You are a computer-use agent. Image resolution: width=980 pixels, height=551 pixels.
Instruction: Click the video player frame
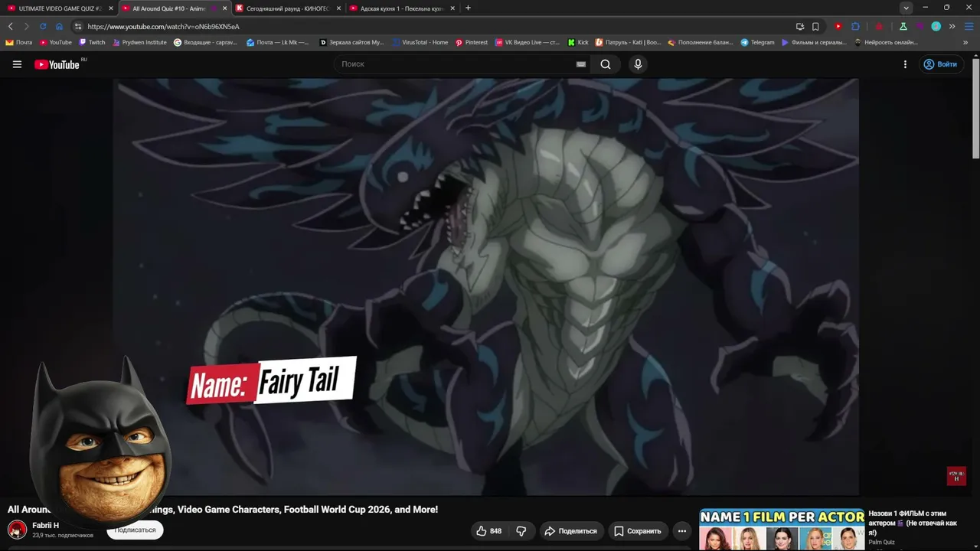point(486,287)
